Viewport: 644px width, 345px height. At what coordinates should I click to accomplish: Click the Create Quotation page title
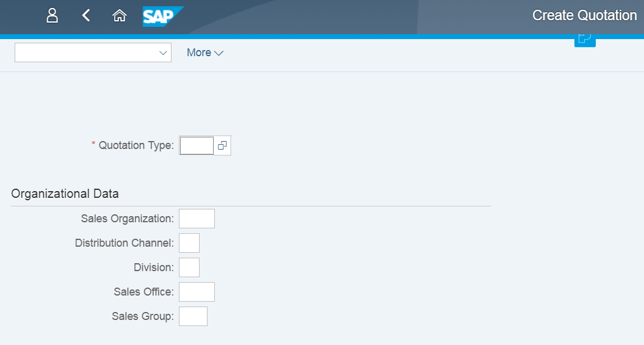(584, 16)
